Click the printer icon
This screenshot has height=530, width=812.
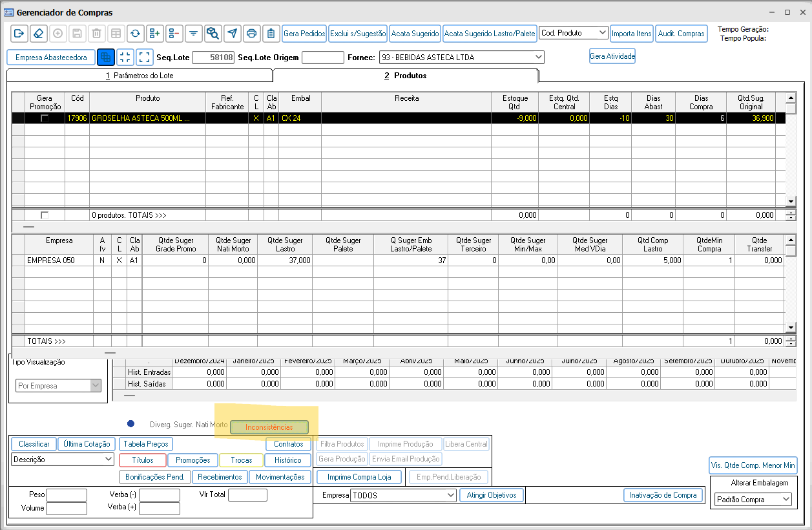[x=252, y=34]
